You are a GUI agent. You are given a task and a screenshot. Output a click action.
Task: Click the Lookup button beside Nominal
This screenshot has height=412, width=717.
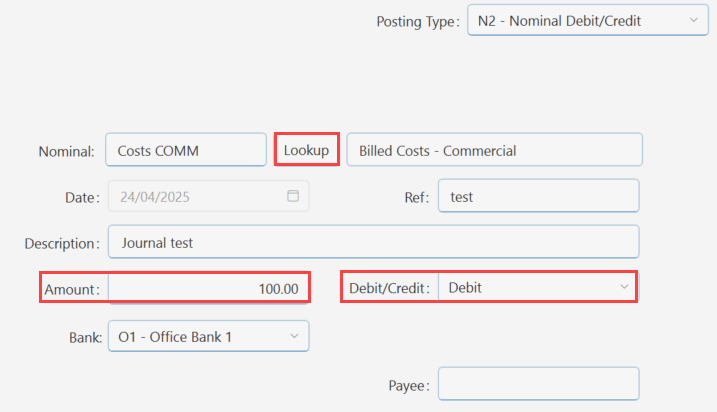306,150
